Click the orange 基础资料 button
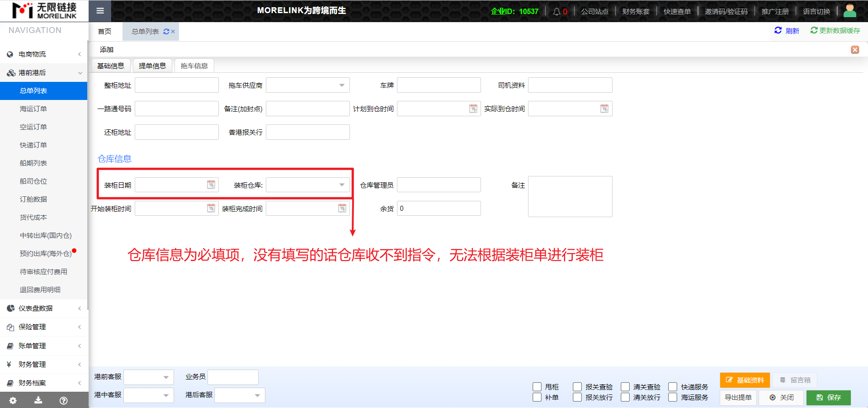The image size is (868, 408). click(745, 380)
